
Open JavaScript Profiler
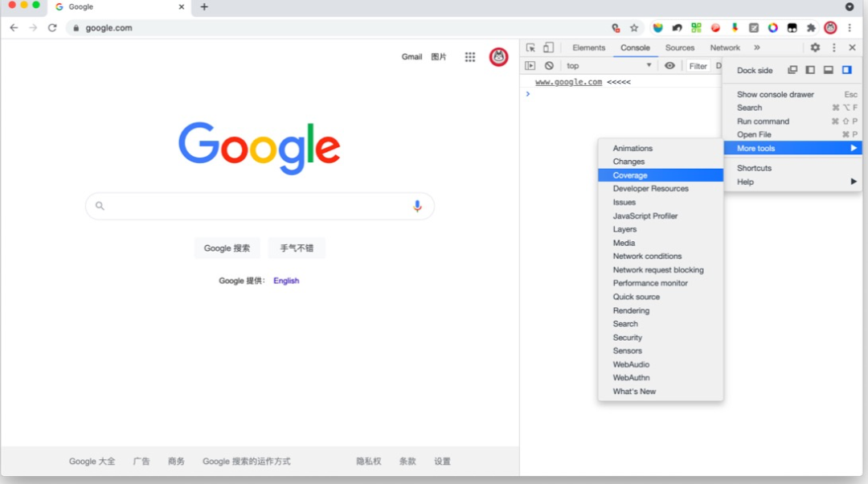pos(661,215)
